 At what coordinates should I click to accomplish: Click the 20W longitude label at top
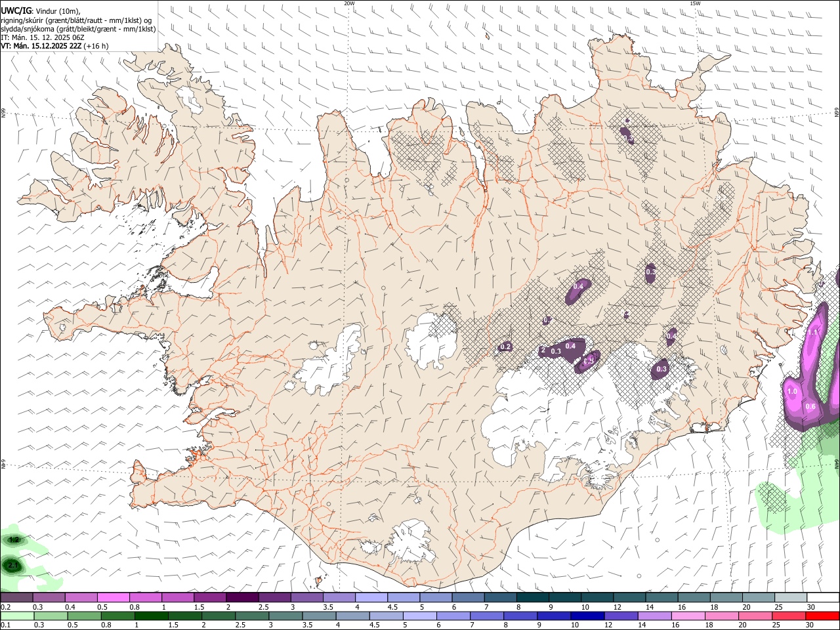(x=349, y=3)
